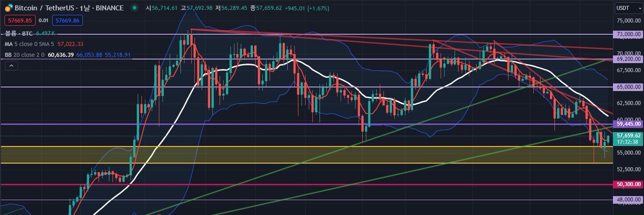
Task: Click the 73,000.00 price line label
Action: pos(628,34)
